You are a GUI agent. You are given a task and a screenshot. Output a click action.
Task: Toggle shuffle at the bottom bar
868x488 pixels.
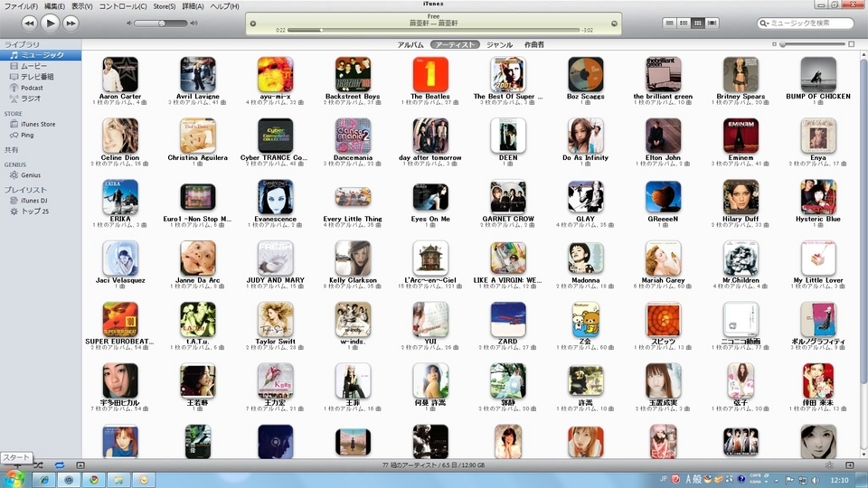tap(38, 466)
